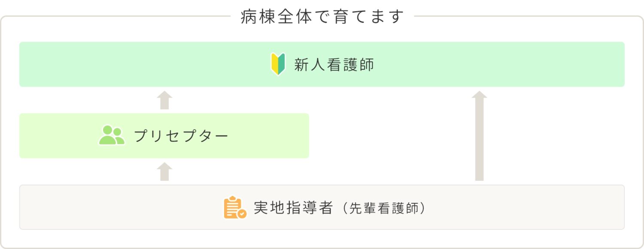This screenshot has height=249, width=644.
Task: Select the 実地指導者 text label
Action: (x=294, y=208)
